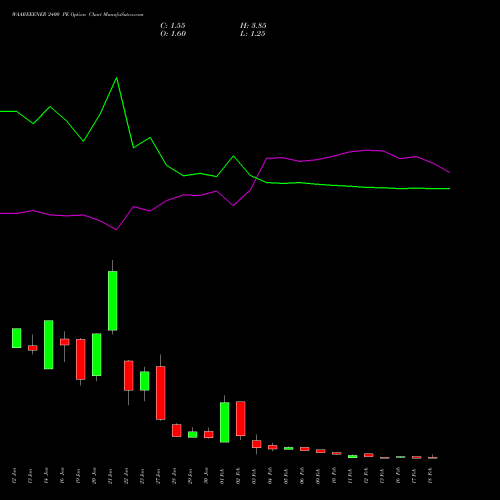
Task: Click the long red candle for 27 Jan
Action: click(x=161, y=393)
